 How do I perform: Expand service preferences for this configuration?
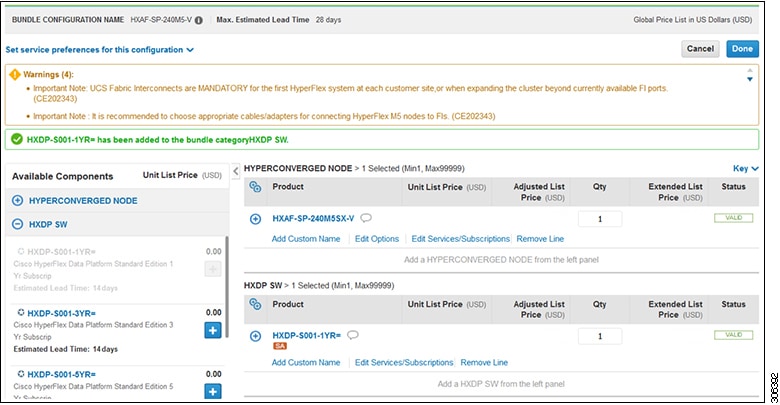pos(99,50)
